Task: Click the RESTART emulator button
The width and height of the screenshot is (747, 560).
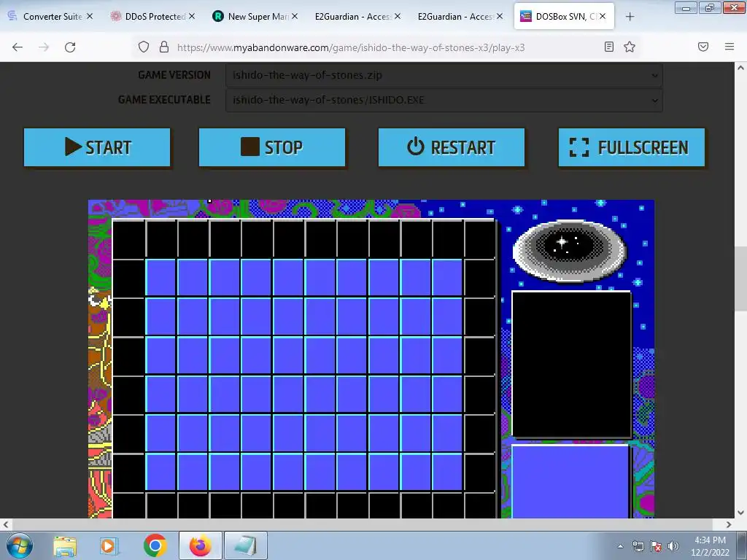Action: pyautogui.click(x=452, y=147)
